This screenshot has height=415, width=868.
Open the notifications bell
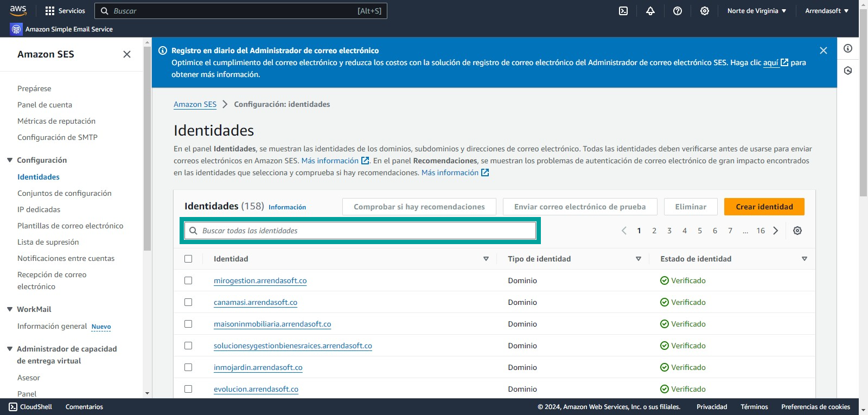650,11
